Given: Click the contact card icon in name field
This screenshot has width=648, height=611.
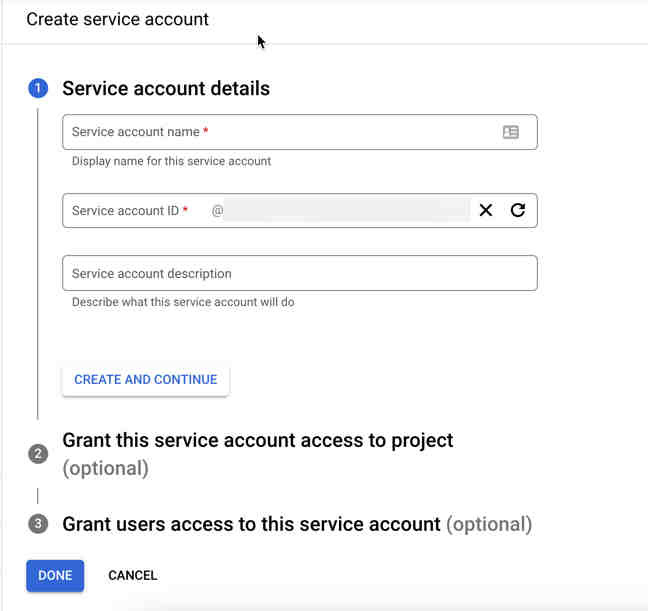Looking at the screenshot, I should click(510, 132).
